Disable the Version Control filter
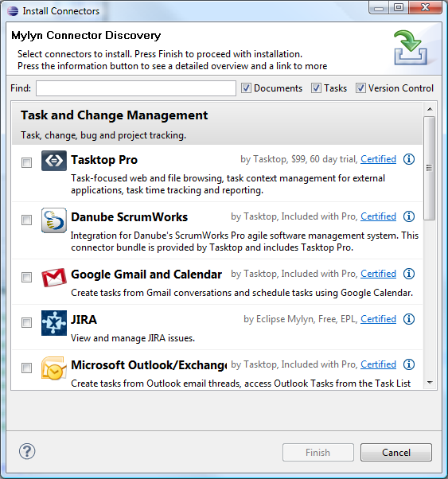 (360, 88)
